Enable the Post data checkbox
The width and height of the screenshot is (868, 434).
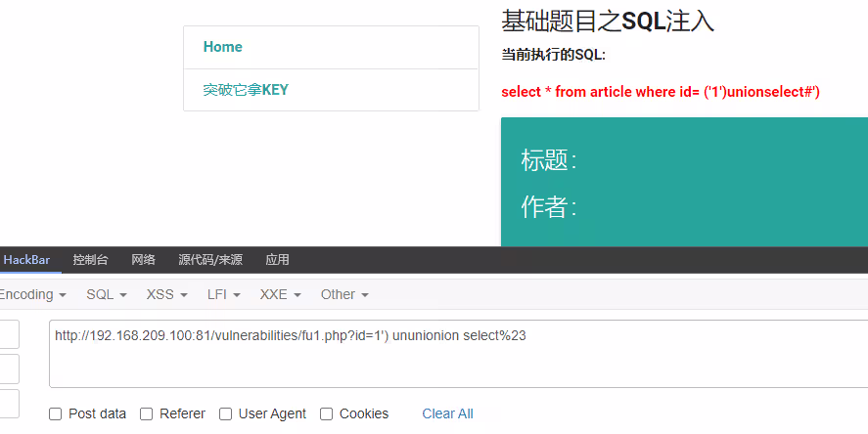(56, 413)
